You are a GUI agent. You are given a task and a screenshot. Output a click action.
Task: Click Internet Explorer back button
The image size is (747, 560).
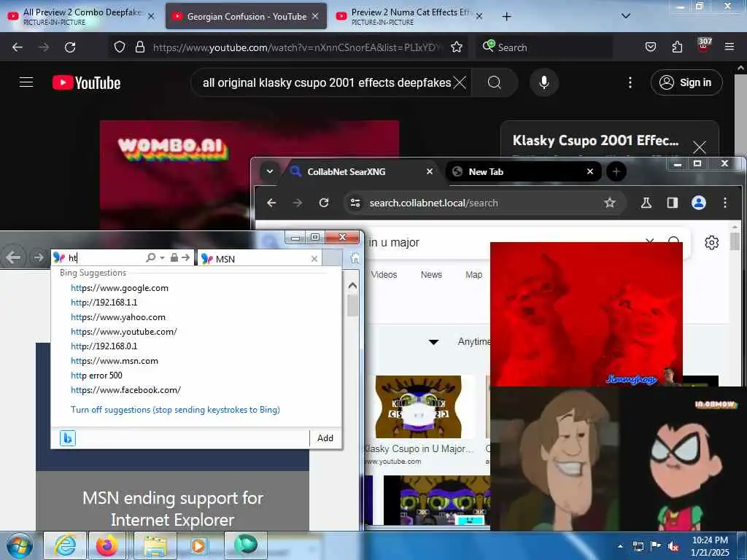click(x=13, y=257)
